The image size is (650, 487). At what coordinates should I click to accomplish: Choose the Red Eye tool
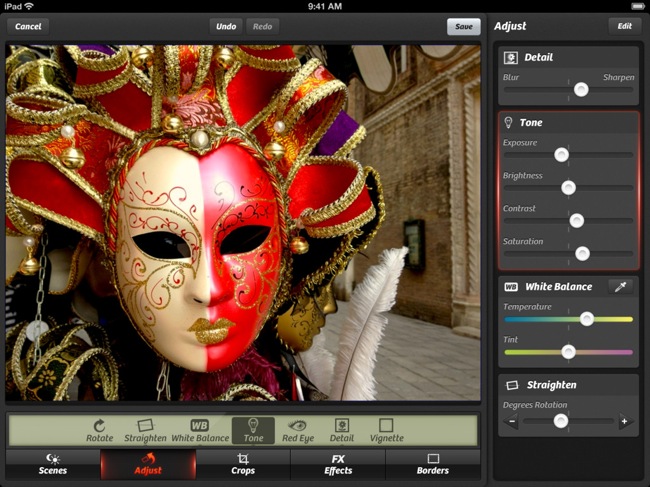click(297, 430)
